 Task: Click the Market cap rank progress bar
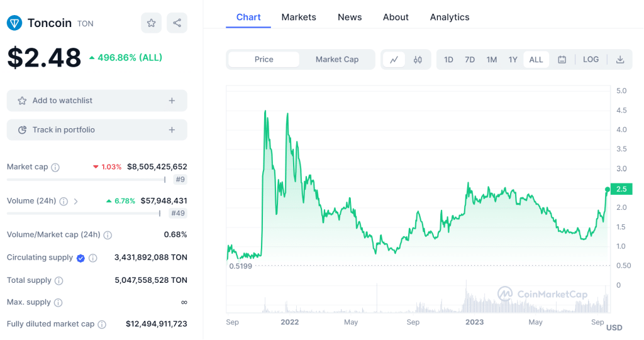[86, 180]
